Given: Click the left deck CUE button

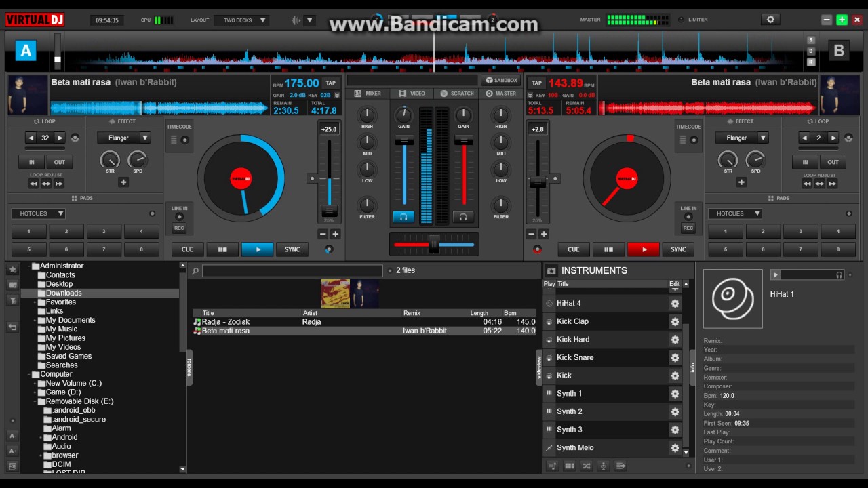Looking at the screenshot, I should [x=187, y=249].
